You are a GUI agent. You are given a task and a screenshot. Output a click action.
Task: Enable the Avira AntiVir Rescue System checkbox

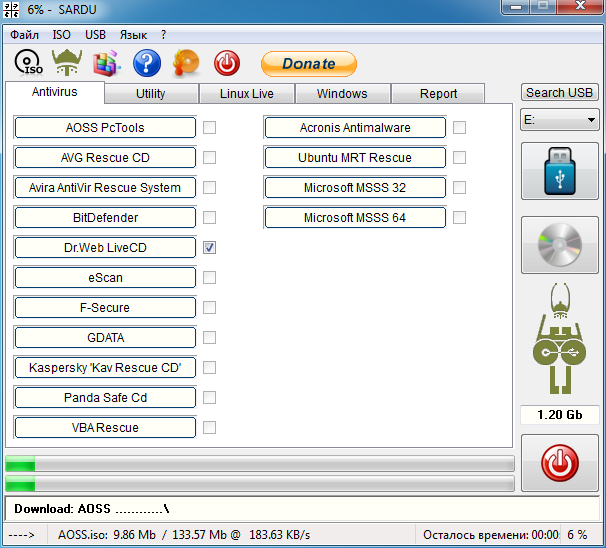[209, 188]
